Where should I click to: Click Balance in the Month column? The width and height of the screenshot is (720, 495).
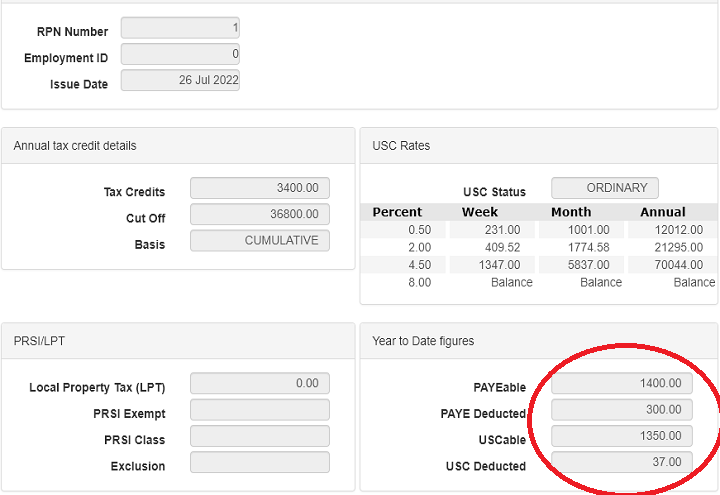point(601,282)
